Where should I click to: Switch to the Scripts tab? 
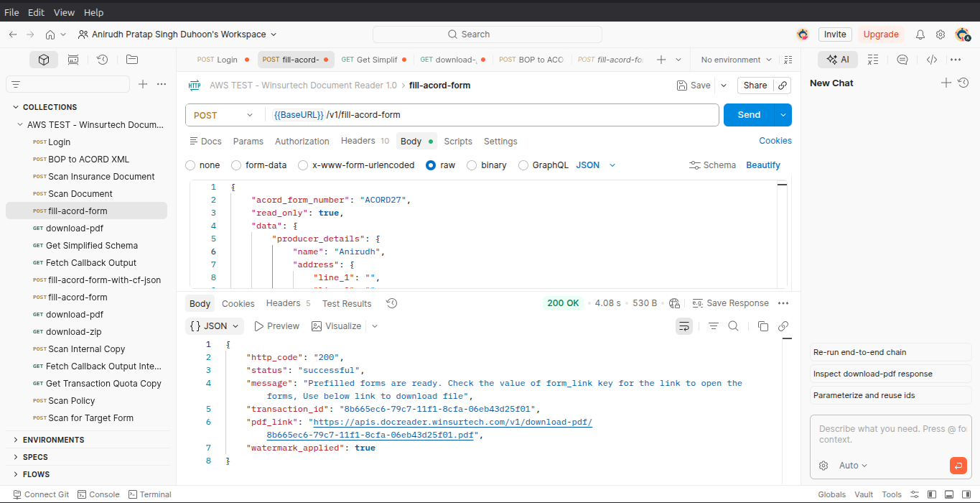(x=458, y=142)
